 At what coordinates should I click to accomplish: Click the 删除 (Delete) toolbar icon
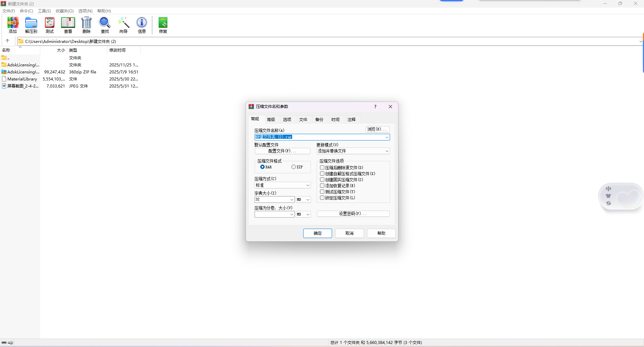click(86, 25)
